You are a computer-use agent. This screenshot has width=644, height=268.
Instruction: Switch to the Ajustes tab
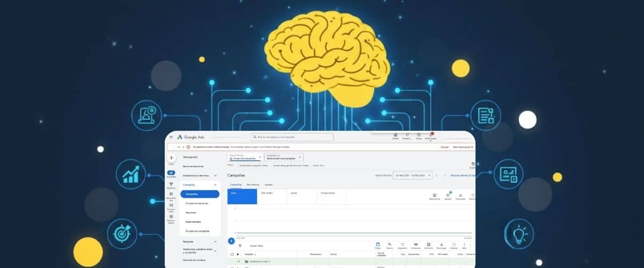pyautogui.click(x=267, y=184)
